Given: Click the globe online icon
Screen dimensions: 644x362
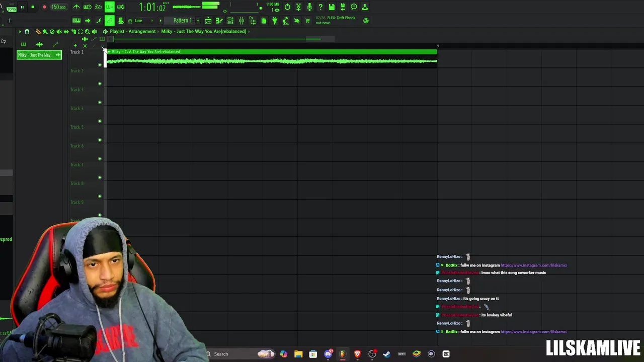Looking at the screenshot, I should 366,21.
